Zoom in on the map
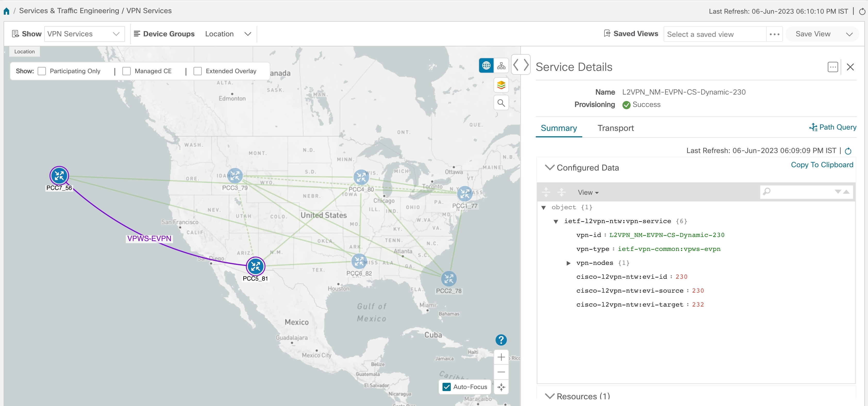The image size is (868, 406). [x=501, y=357]
